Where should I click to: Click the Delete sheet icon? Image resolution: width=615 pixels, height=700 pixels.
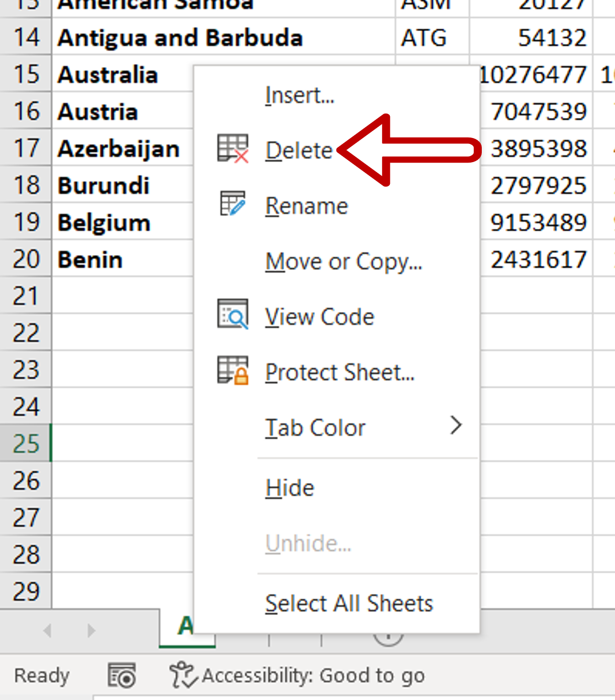click(x=231, y=150)
